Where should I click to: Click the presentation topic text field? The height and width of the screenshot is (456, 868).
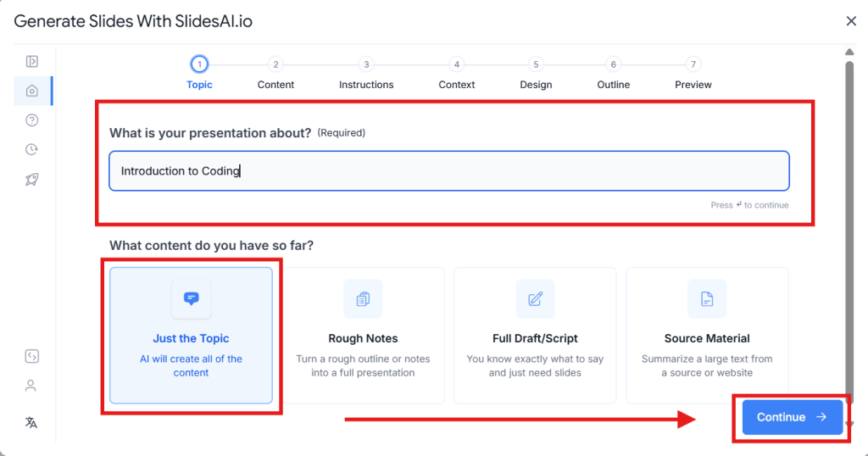(x=449, y=171)
